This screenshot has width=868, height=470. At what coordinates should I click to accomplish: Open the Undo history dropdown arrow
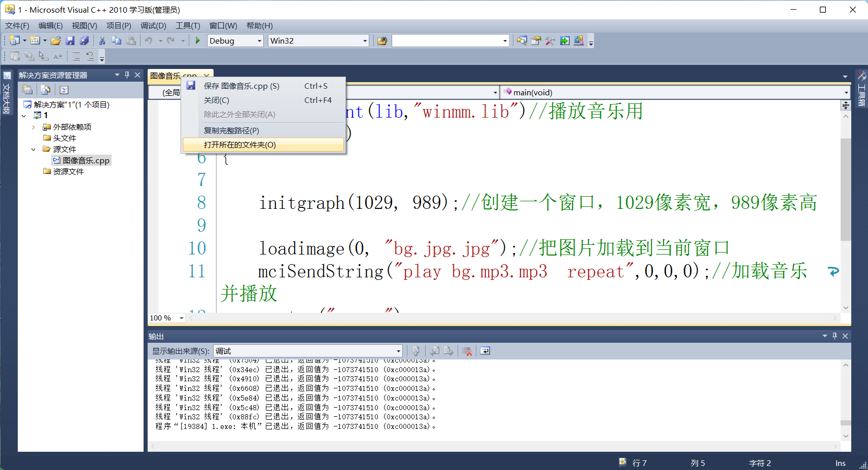pos(160,41)
